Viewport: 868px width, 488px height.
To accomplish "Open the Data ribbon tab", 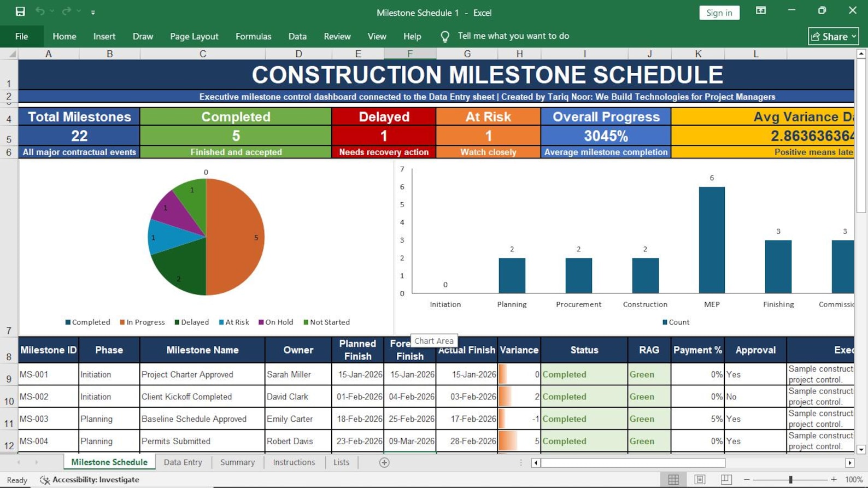I will click(297, 36).
